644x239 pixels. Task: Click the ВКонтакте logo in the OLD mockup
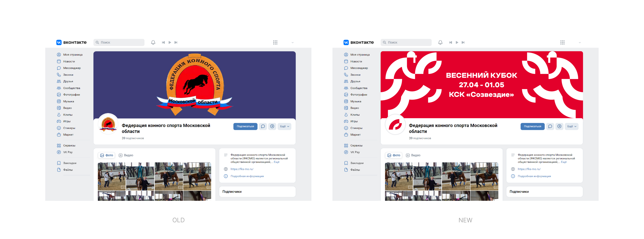pos(71,42)
